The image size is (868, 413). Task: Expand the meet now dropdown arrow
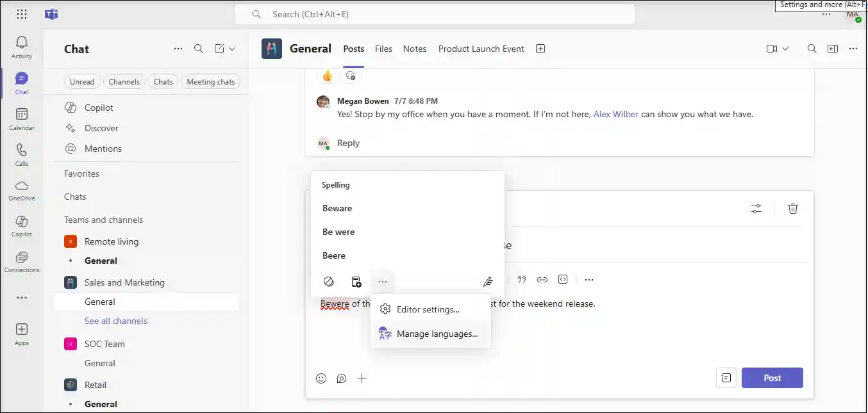785,49
